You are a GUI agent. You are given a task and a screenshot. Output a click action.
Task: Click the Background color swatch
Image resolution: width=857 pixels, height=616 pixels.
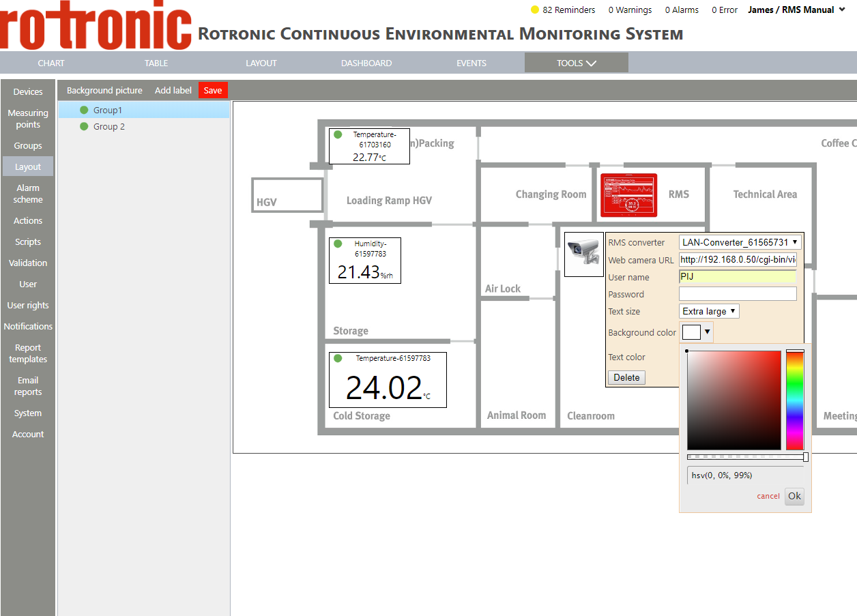click(x=691, y=332)
